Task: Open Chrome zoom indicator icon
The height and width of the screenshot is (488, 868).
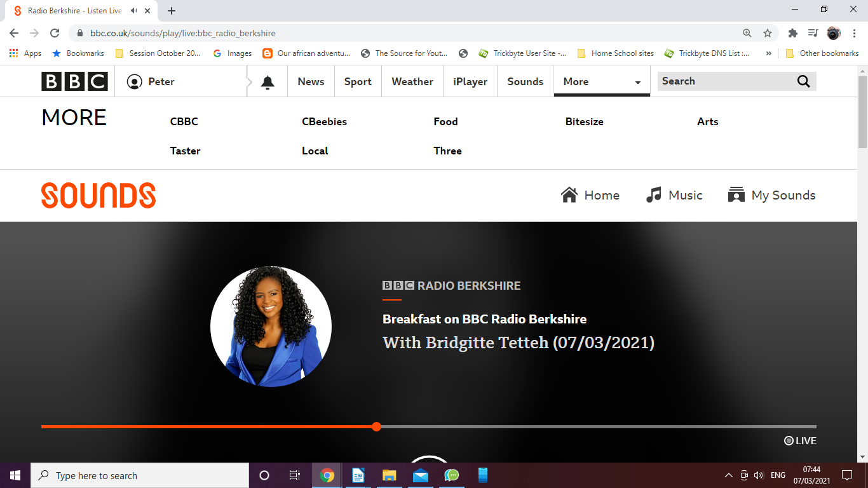Action: click(x=747, y=33)
